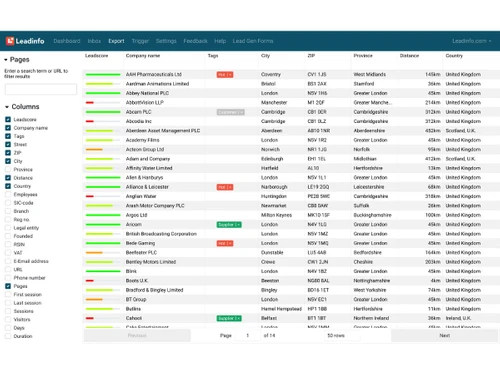500x375 pixels.
Task: Open the Feedback menu item
Action: [195, 41]
